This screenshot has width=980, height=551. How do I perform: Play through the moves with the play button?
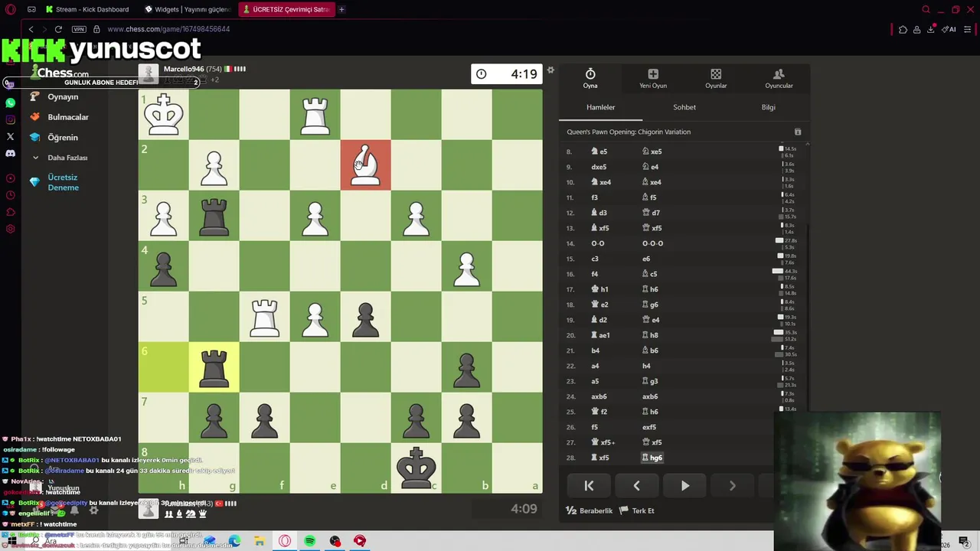(684, 485)
